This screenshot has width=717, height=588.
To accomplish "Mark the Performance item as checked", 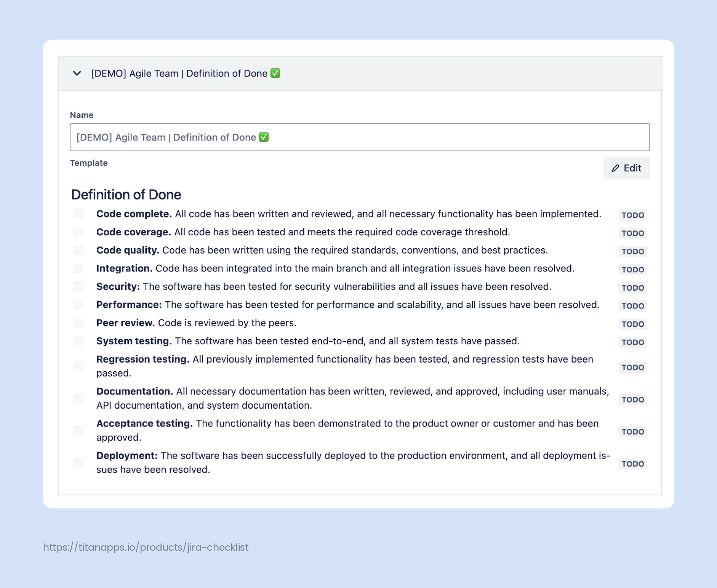I will tap(78, 305).
